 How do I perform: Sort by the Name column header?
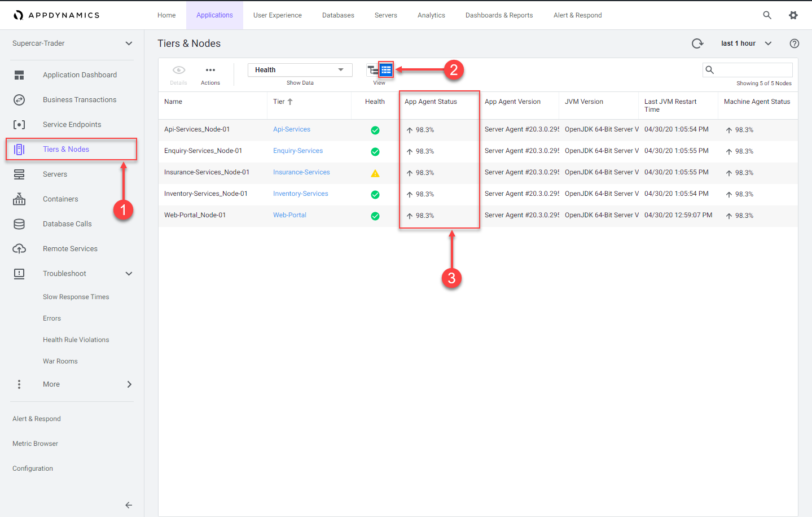(x=173, y=102)
